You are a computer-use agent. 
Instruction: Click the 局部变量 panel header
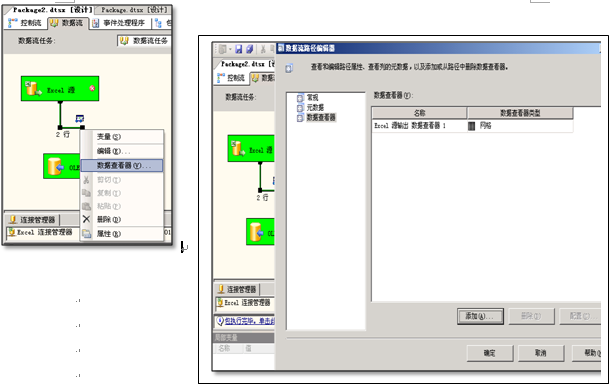coord(244,337)
